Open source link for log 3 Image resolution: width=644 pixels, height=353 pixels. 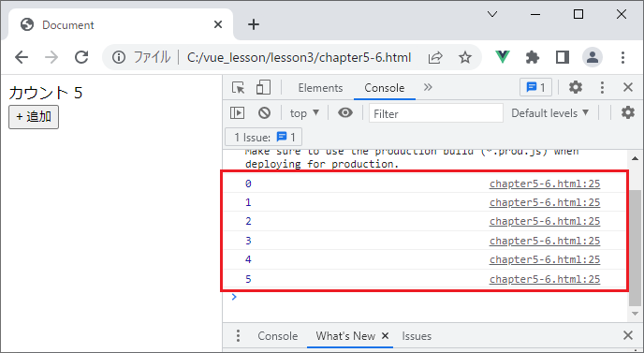[545, 241]
